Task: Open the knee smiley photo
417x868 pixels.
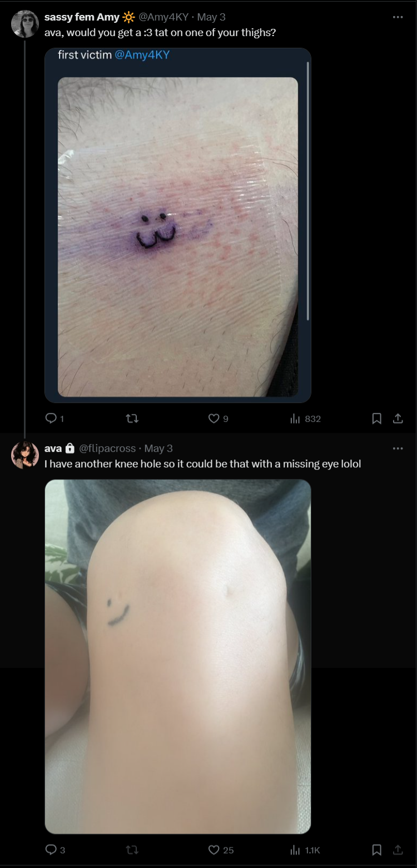Action: [178, 656]
